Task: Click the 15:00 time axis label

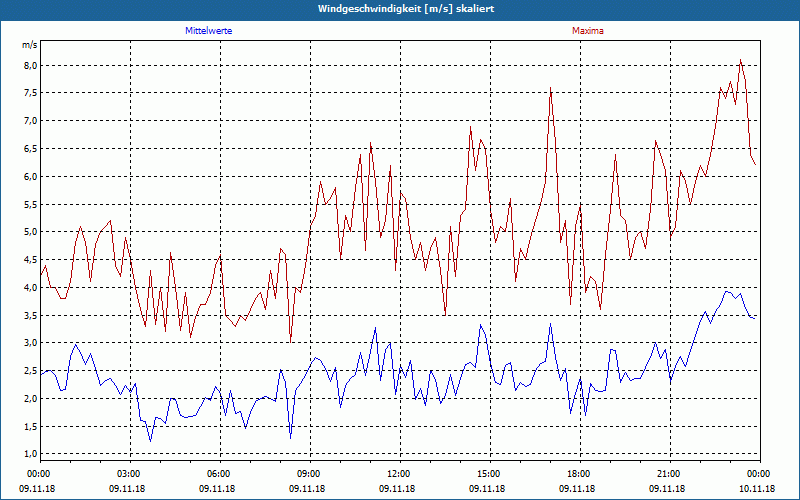Action: pos(491,474)
